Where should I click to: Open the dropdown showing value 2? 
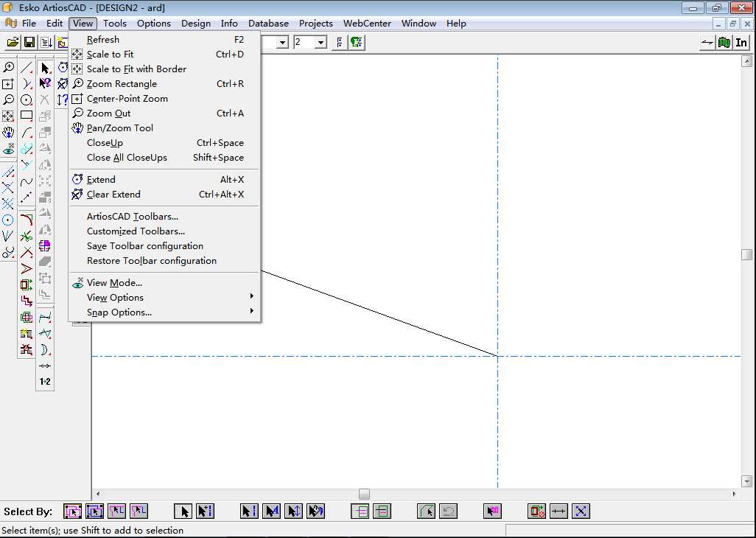[321, 43]
